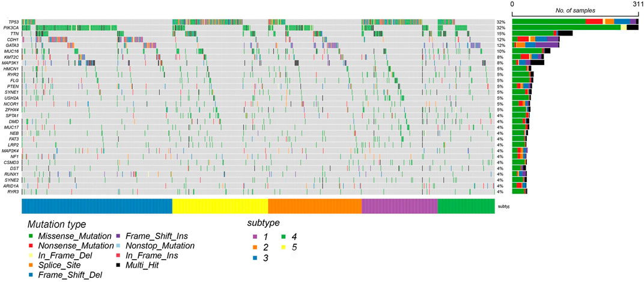Click the TTN stacked bar in sample-count chart
Screen dimensions: 644x282
click(542, 33)
